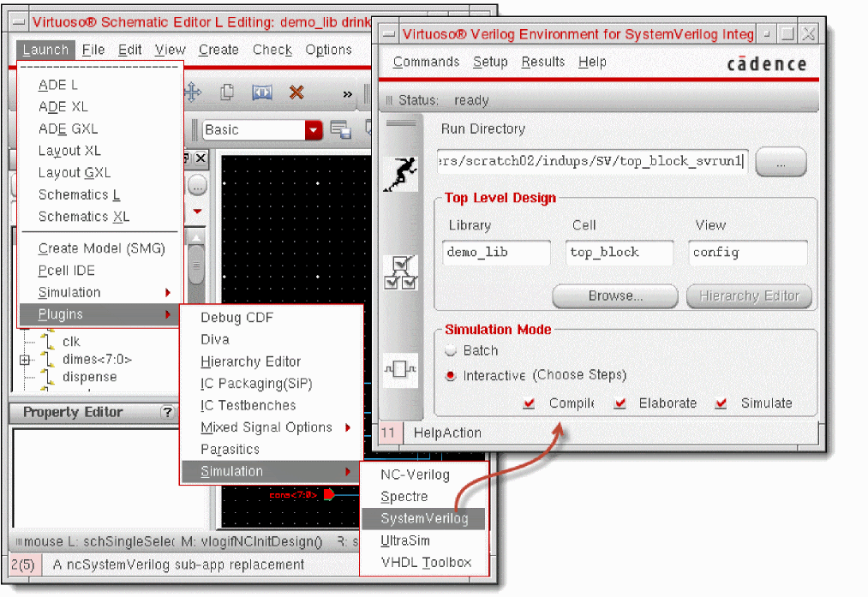Screen dimensions: 868x597
Task: Click the waveform simulate icon
Action: click(x=401, y=369)
